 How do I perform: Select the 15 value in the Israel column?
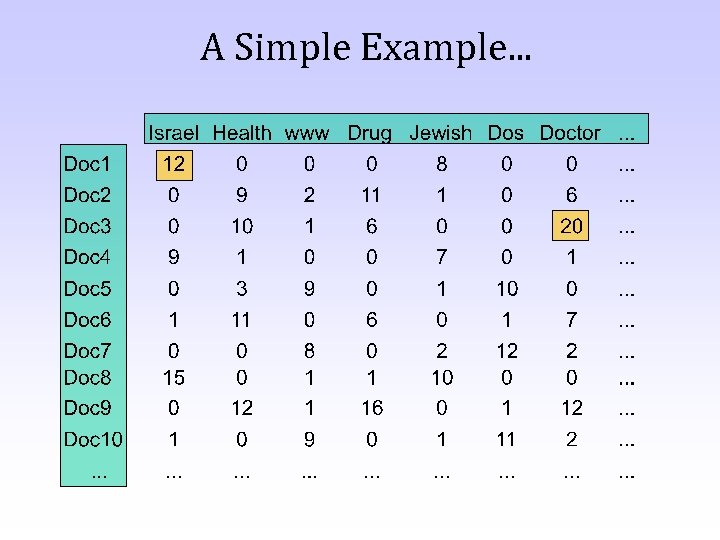tap(173, 377)
